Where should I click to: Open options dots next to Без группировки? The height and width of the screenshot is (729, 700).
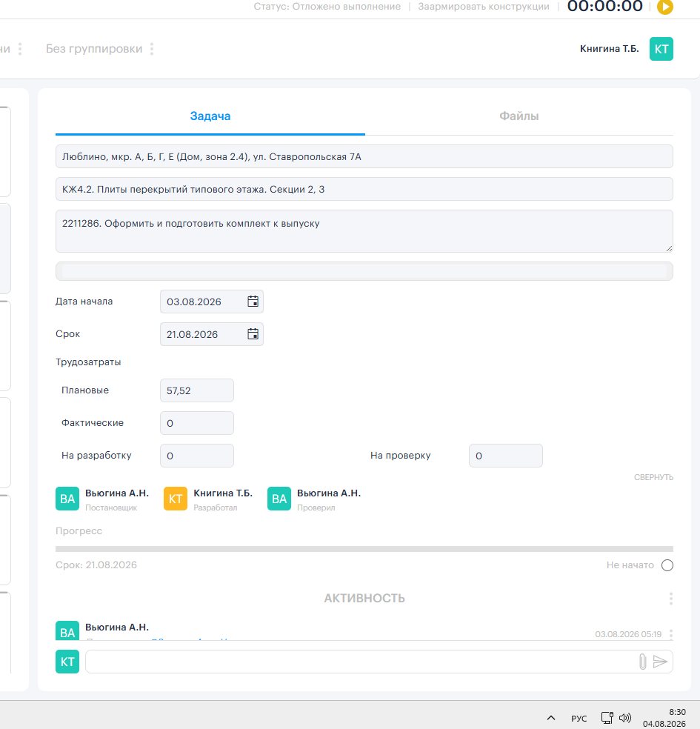152,49
